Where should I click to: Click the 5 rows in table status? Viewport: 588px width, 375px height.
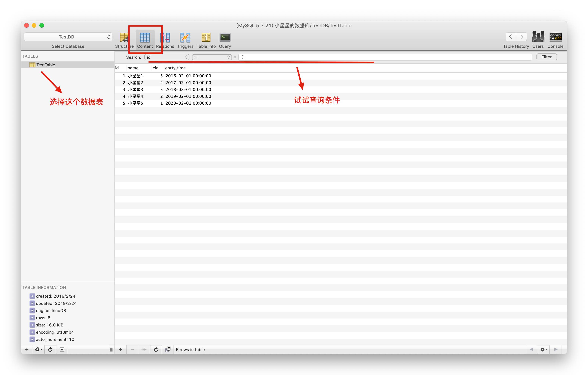[190, 350]
